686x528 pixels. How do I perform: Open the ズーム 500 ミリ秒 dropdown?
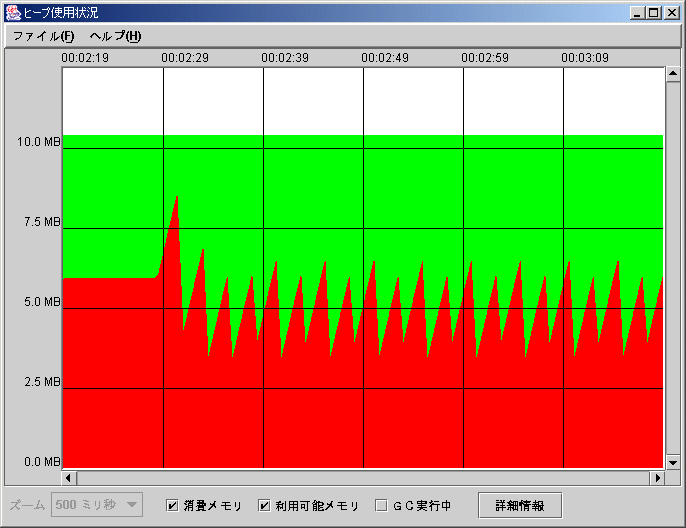click(97, 505)
